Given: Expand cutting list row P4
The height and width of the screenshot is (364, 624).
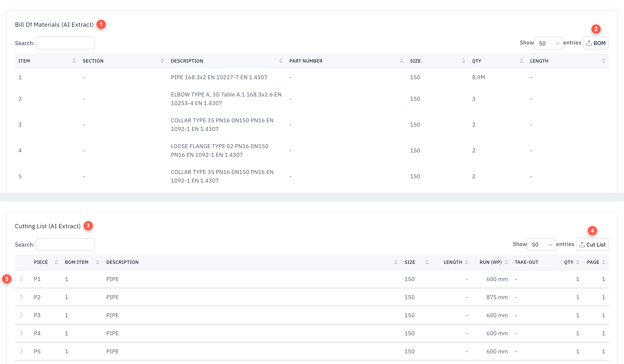Looking at the screenshot, I should [x=21, y=333].
